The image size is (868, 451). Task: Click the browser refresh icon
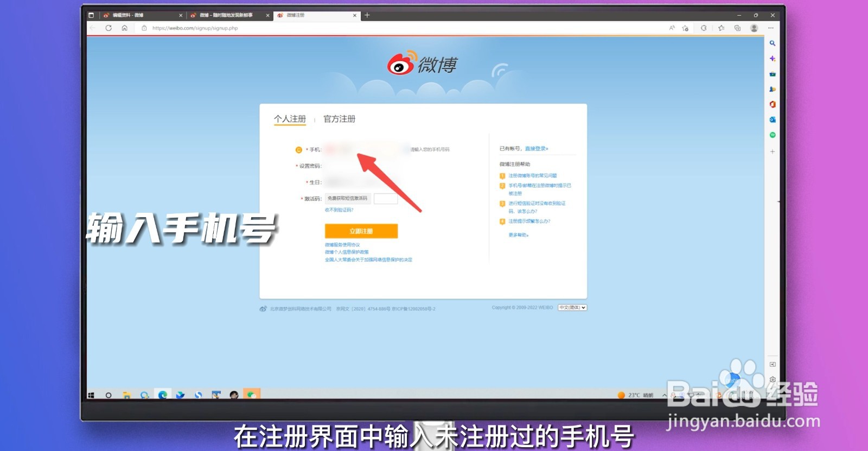(x=108, y=28)
